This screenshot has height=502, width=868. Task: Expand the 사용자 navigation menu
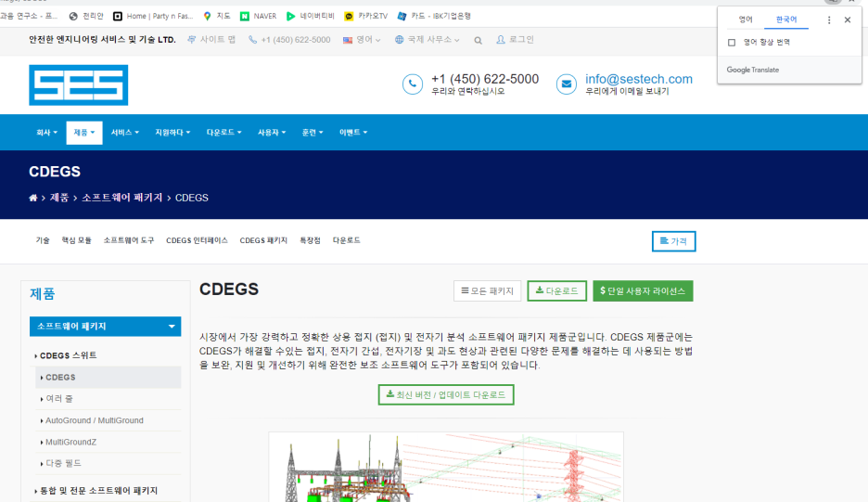click(x=271, y=133)
